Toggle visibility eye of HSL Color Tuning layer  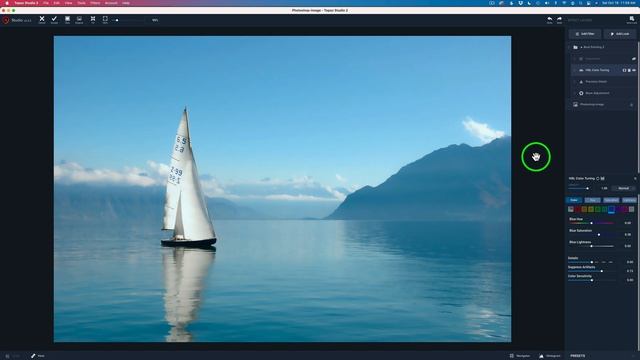click(x=634, y=70)
